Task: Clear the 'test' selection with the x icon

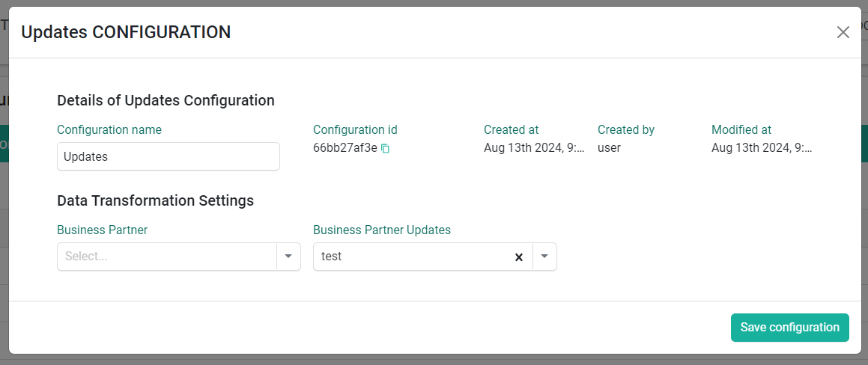Action: 519,257
